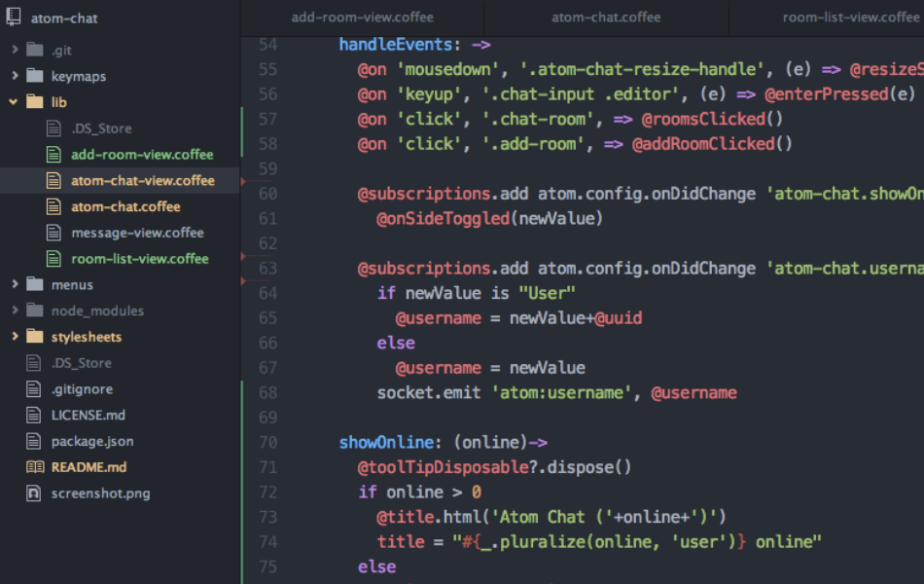Select the stylesheets folder label
Viewport: 924px width, 584px height.
tap(86, 337)
